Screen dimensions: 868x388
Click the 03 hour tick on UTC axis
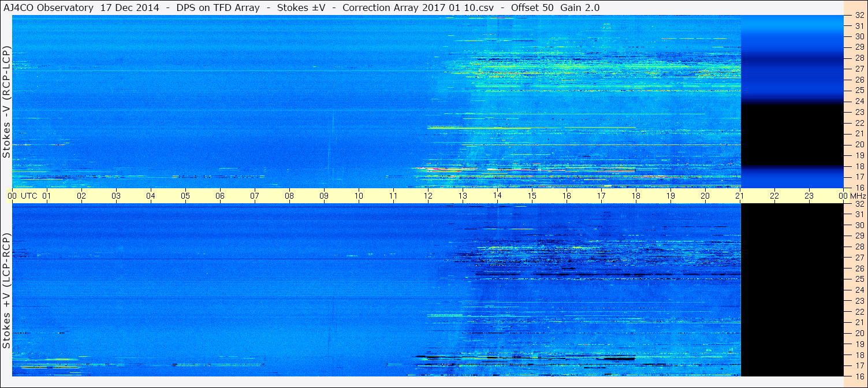[x=116, y=196]
